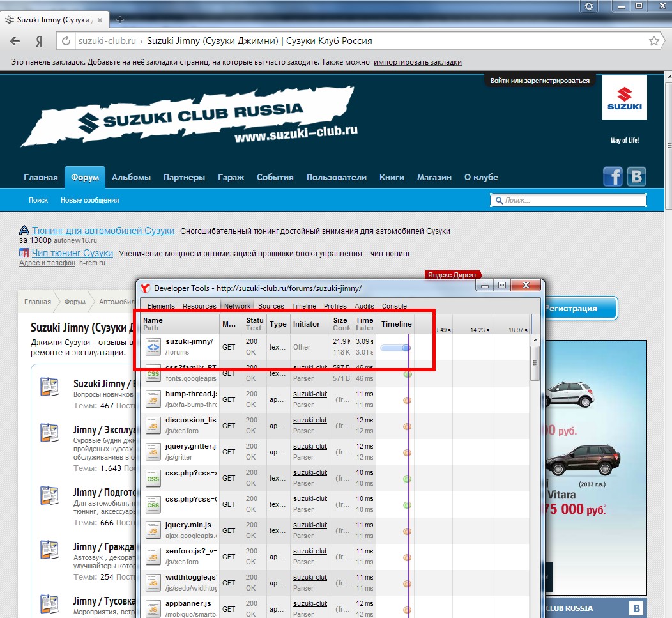
Task: Click the 'Войти или зарегистрироваться' login link
Action: pos(540,81)
